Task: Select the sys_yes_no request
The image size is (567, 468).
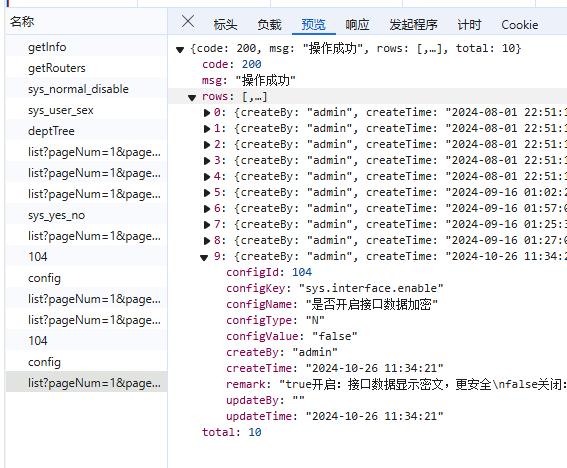Action: pyautogui.click(x=86, y=215)
